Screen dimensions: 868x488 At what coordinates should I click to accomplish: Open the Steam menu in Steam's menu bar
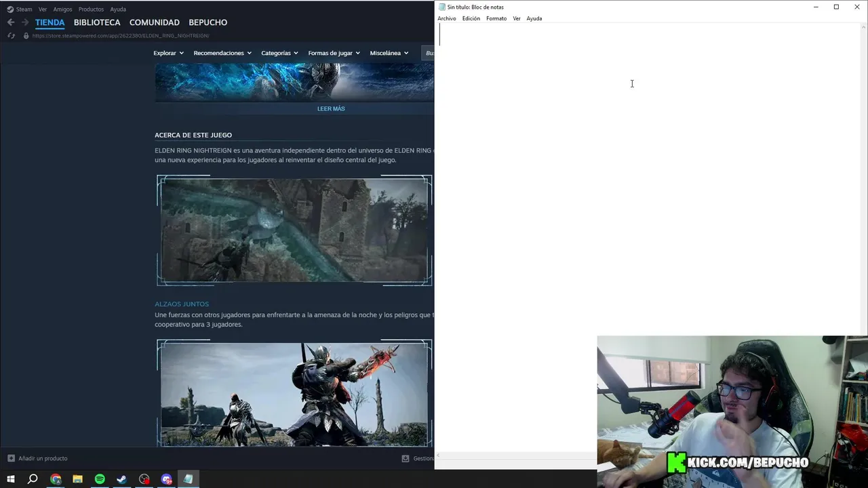(24, 9)
